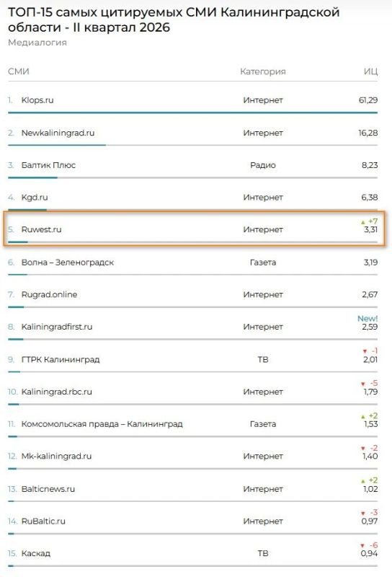Screen dimensions: 392x577
Task: Click the green up arrow on the Balticnews.ru row
Action: pos(363,481)
